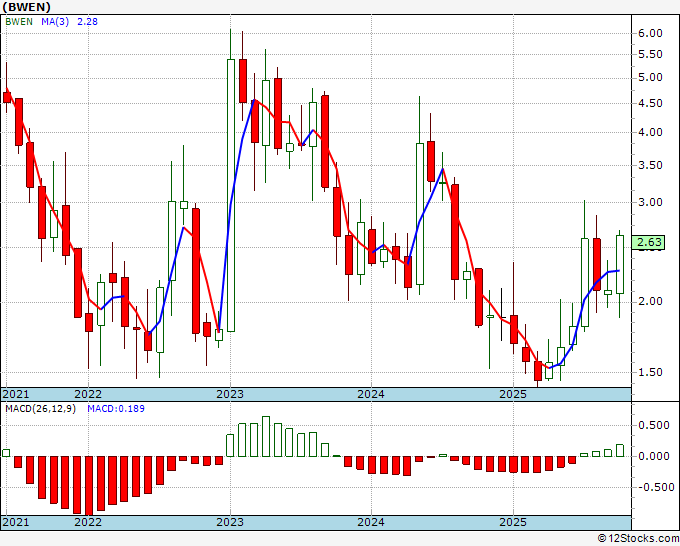Click 2025 on the MACD timeline

[513, 522]
